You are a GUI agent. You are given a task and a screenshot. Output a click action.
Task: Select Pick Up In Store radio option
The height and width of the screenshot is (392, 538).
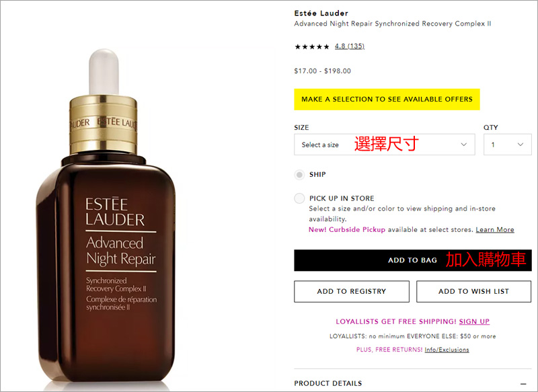[299, 198]
